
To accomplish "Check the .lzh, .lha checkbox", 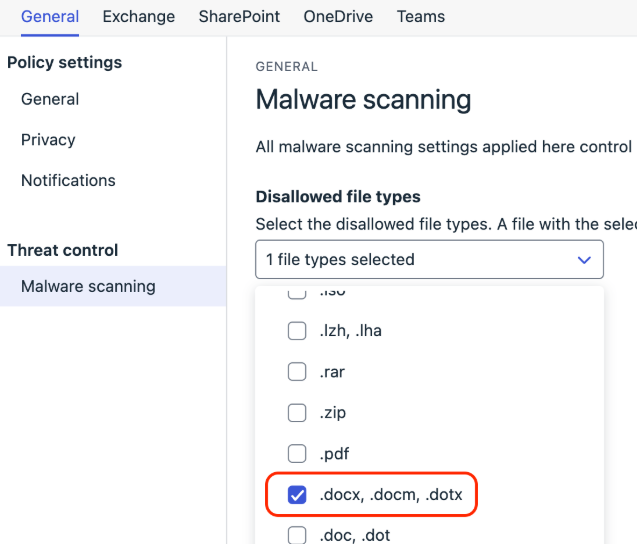I will coord(297,331).
